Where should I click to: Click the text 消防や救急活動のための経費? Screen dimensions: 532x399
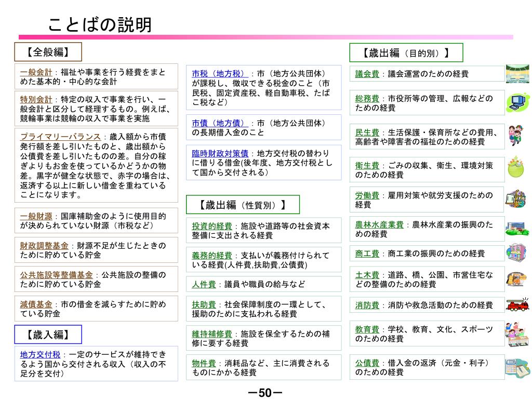tap(441, 305)
